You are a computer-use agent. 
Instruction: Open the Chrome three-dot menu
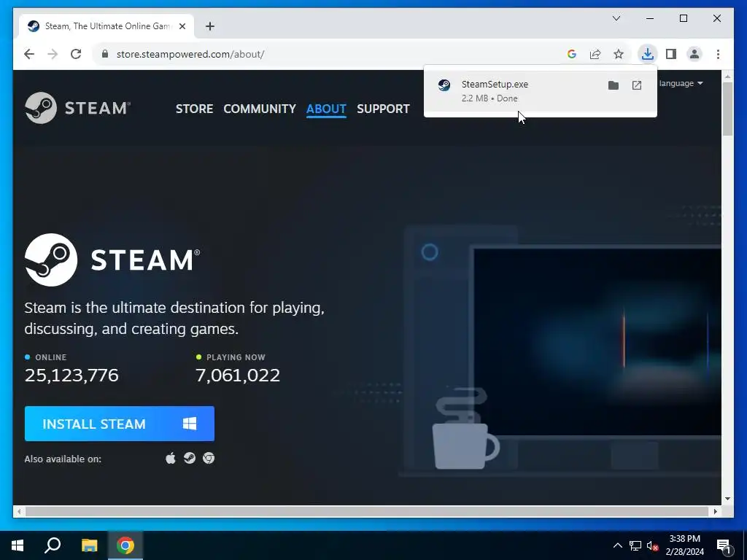pos(718,54)
